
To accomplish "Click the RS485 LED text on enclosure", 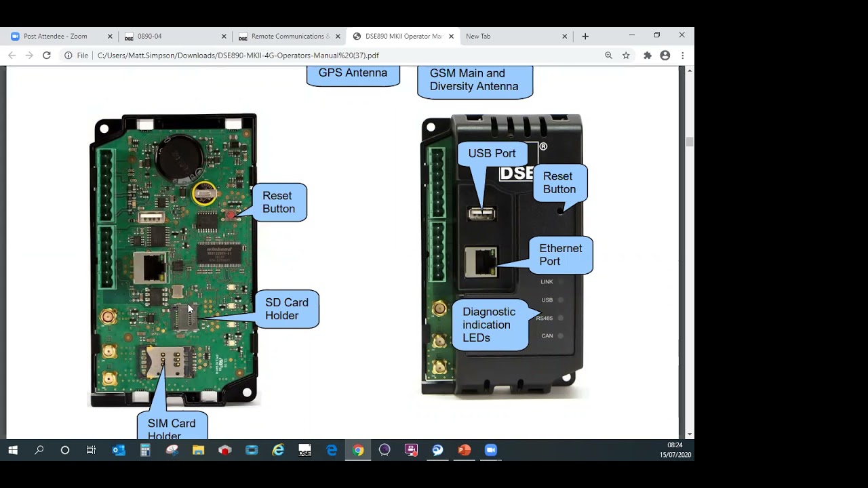I will click(545, 318).
